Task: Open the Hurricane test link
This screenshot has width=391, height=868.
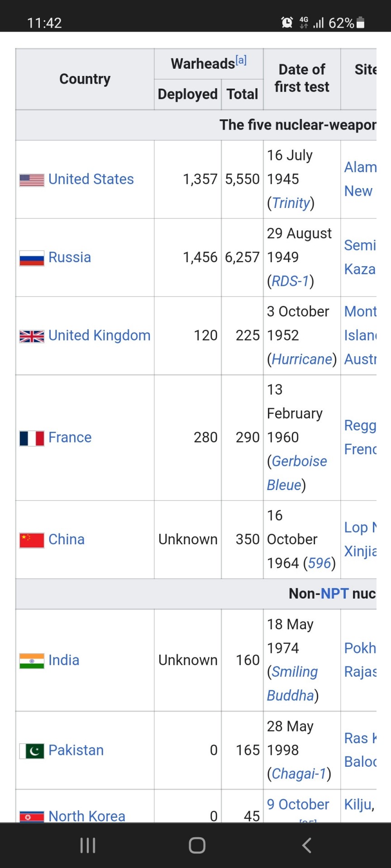Action: (x=302, y=359)
